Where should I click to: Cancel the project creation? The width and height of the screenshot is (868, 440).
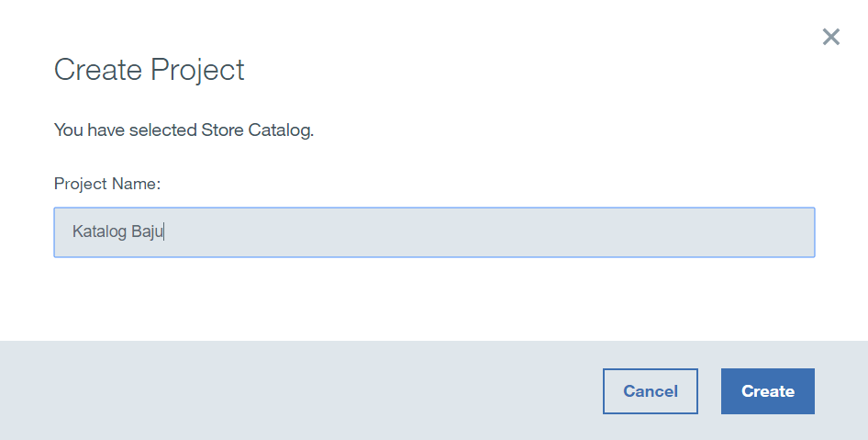pyautogui.click(x=650, y=391)
